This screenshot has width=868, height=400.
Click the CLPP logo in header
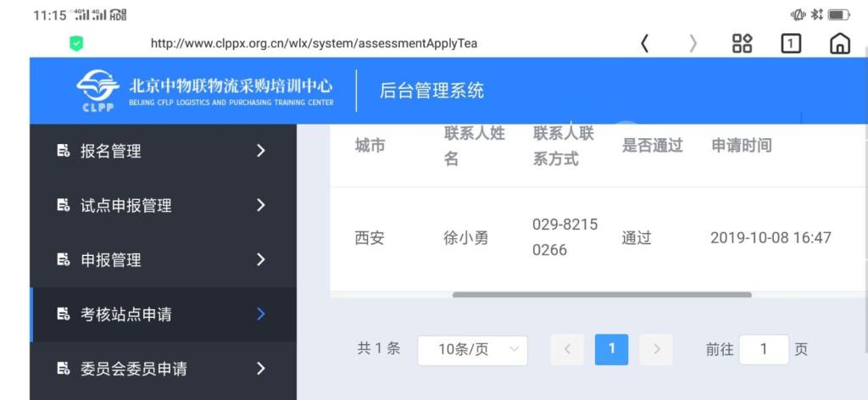pyautogui.click(x=97, y=90)
